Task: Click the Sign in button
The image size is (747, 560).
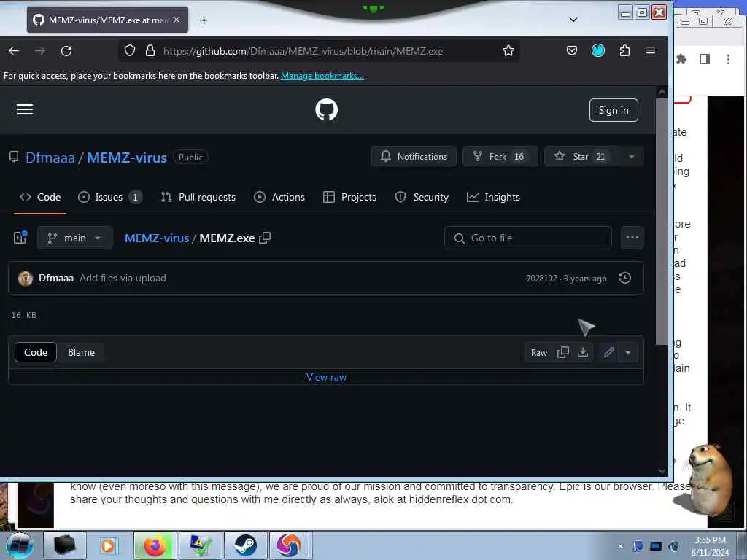Action: (613, 110)
